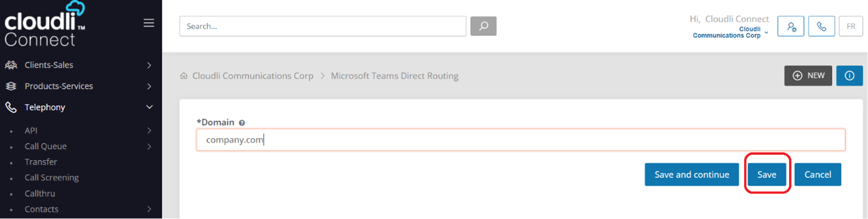The image size is (868, 219).
Task: Open the Cloudli Communications Corp account dropdown
Action: tap(731, 32)
